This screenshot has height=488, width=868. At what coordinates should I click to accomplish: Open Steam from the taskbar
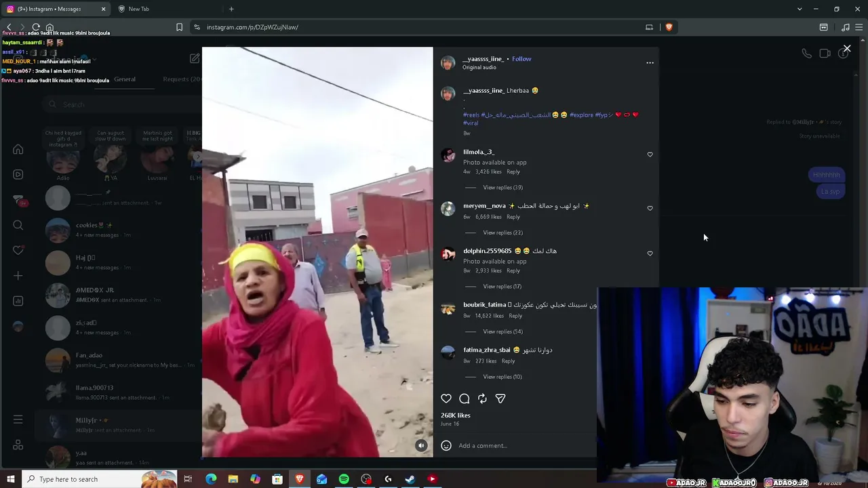[x=410, y=479]
